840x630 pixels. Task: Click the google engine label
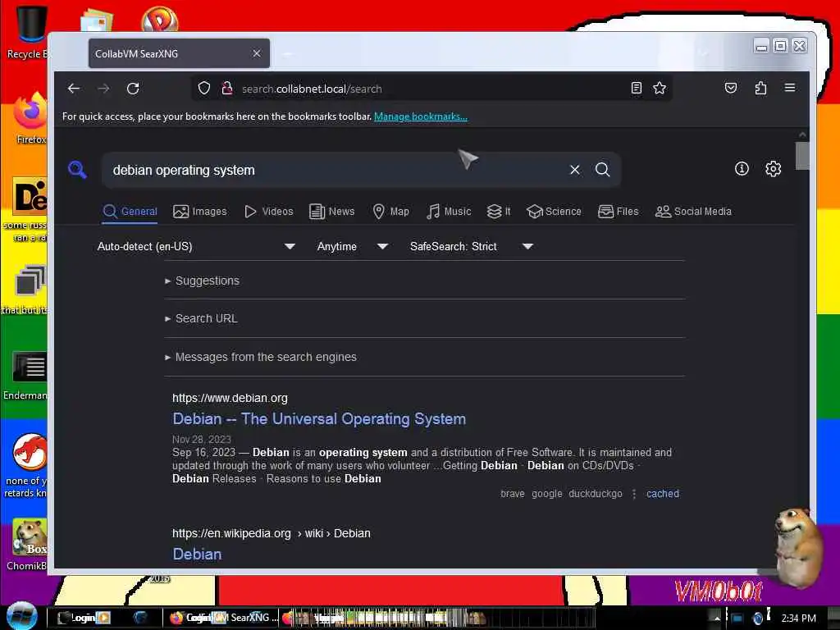[546, 493]
